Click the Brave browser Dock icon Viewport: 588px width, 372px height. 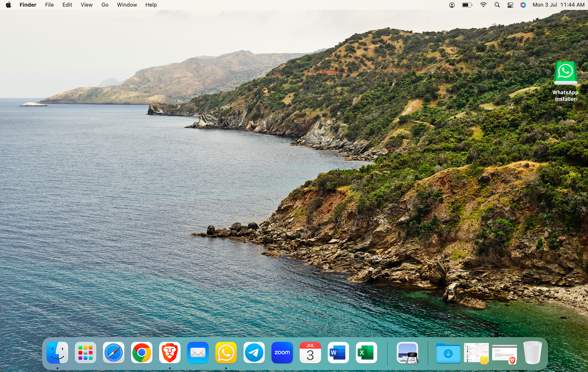pyautogui.click(x=170, y=353)
